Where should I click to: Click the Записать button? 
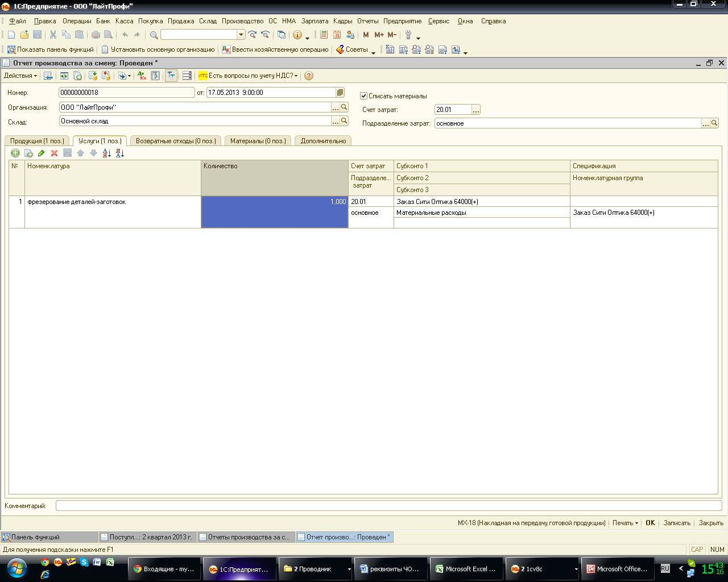[677, 523]
